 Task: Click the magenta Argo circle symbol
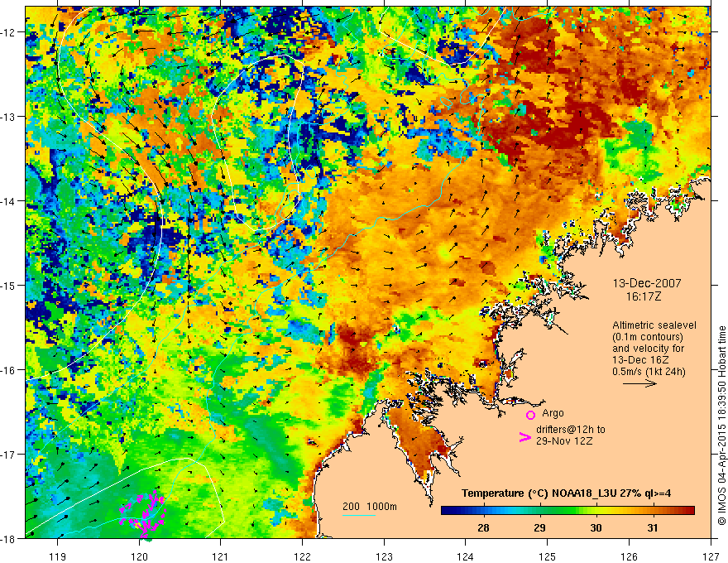point(530,415)
